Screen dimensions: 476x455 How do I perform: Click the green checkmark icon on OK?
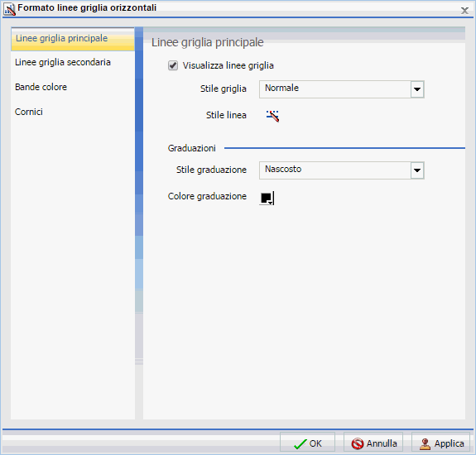(301, 444)
